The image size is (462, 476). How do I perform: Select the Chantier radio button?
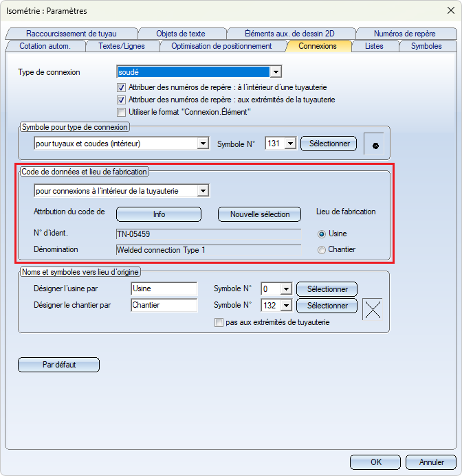321,250
